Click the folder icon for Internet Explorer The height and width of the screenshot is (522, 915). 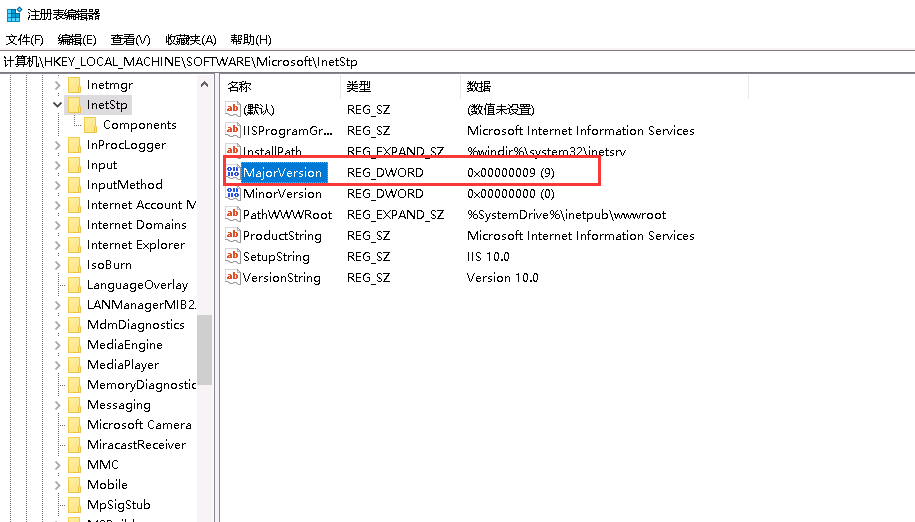[74, 245]
